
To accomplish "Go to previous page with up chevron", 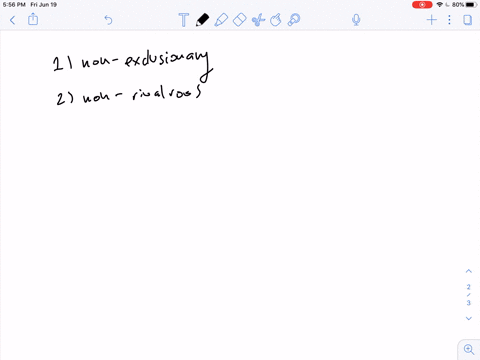I will (x=469, y=271).
